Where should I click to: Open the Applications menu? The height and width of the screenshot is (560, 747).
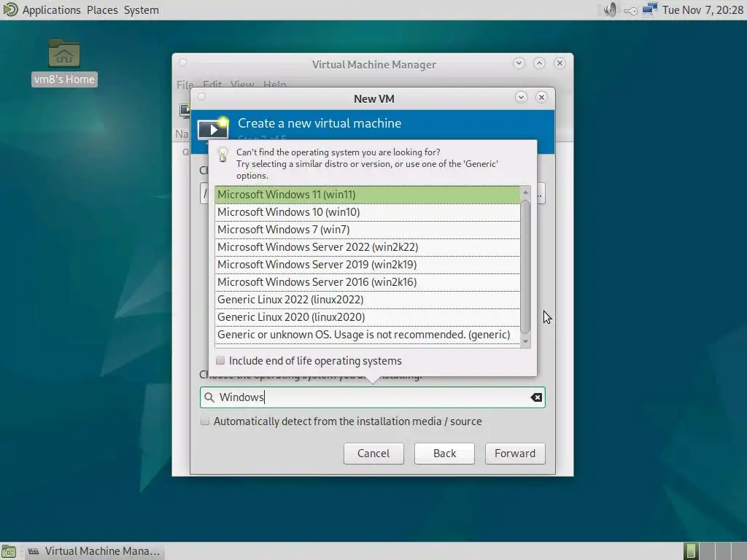pyautogui.click(x=52, y=10)
